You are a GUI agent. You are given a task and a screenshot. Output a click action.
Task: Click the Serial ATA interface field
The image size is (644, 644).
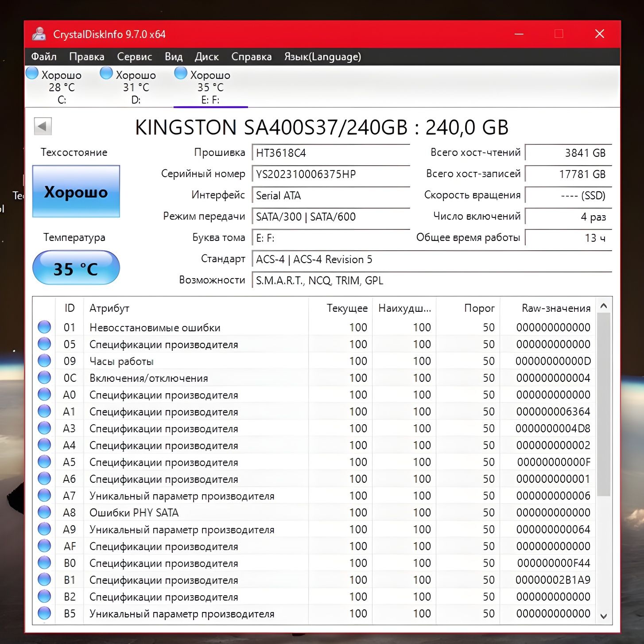(x=330, y=196)
